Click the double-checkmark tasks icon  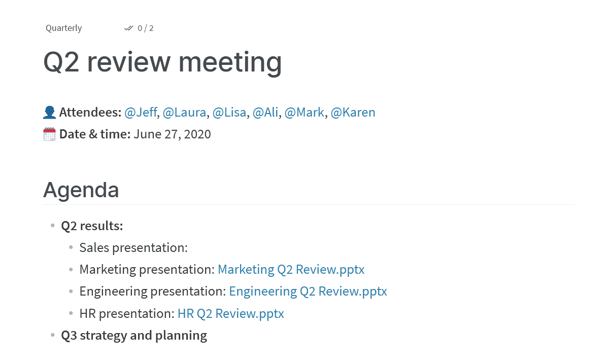pyautogui.click(x=128, y=28)
